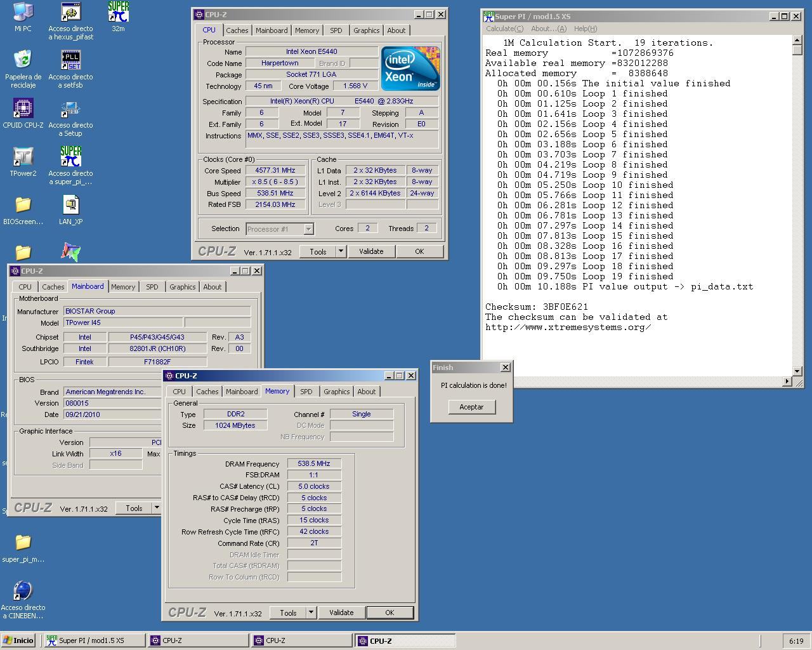Open the LAN_XP desktop file
Viewport: 812px width, 650px height.
[x=70, y=206]
